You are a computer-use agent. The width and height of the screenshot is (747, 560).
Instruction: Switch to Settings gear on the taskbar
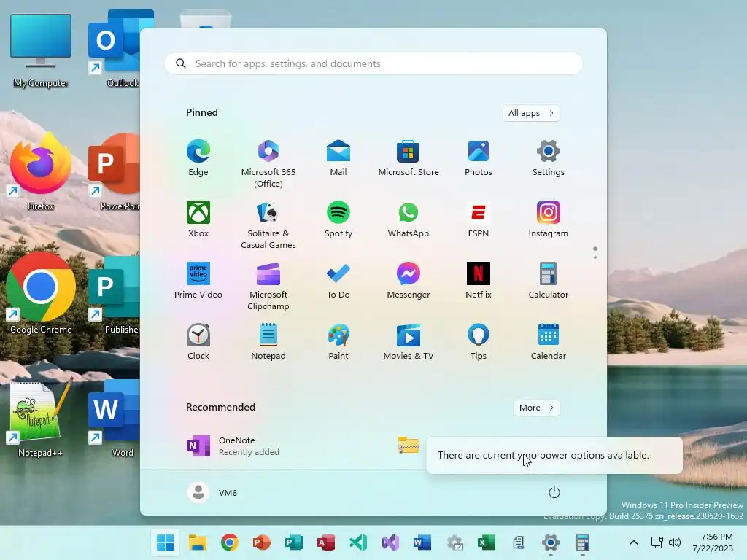click(551, 542)
